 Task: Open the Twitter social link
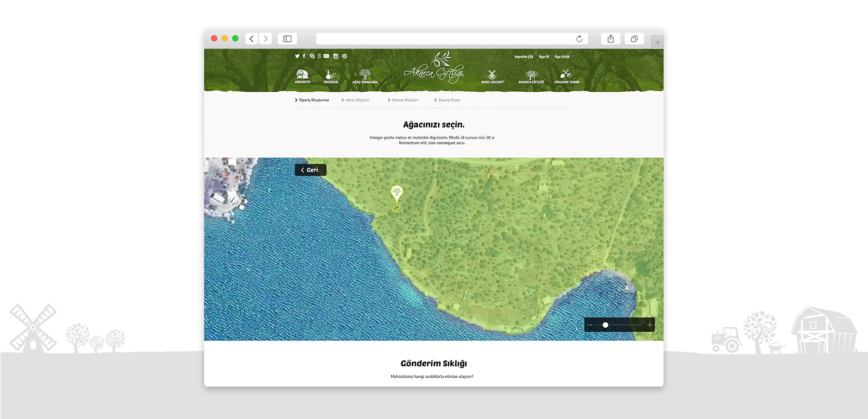[297, 56]
